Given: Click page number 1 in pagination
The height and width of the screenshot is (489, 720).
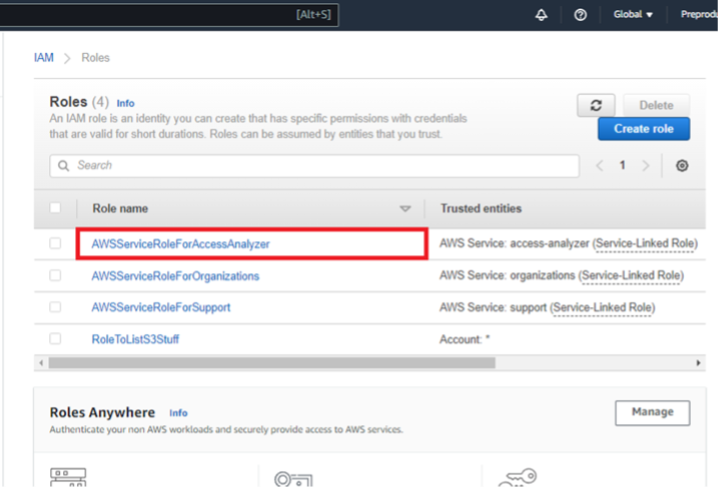Looking at the screenshot, I should (622, 165).
